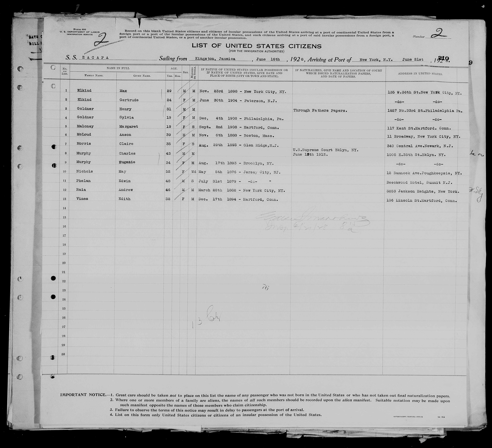Image resolution: width=492 pixels, height=448 pixels.
Task: Click birth entry Dec. 17th 1894 Hartford, Conn.
Action: point(238,199)
